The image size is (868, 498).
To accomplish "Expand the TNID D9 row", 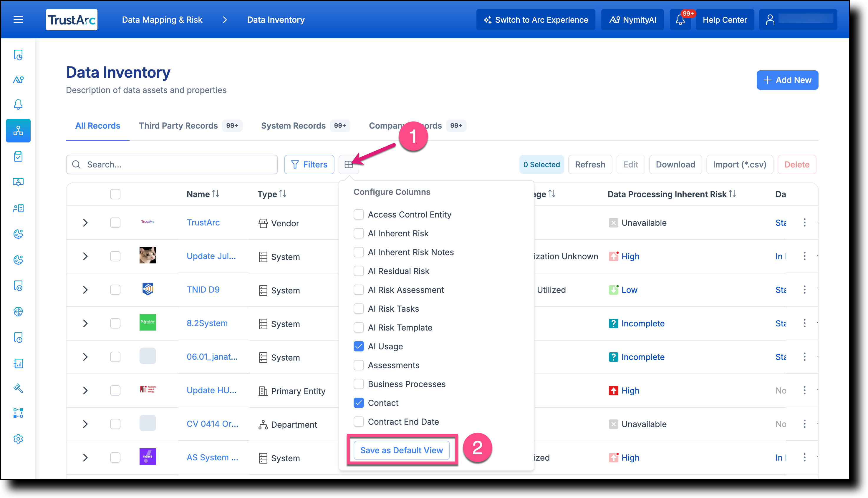I will [85, 290].
